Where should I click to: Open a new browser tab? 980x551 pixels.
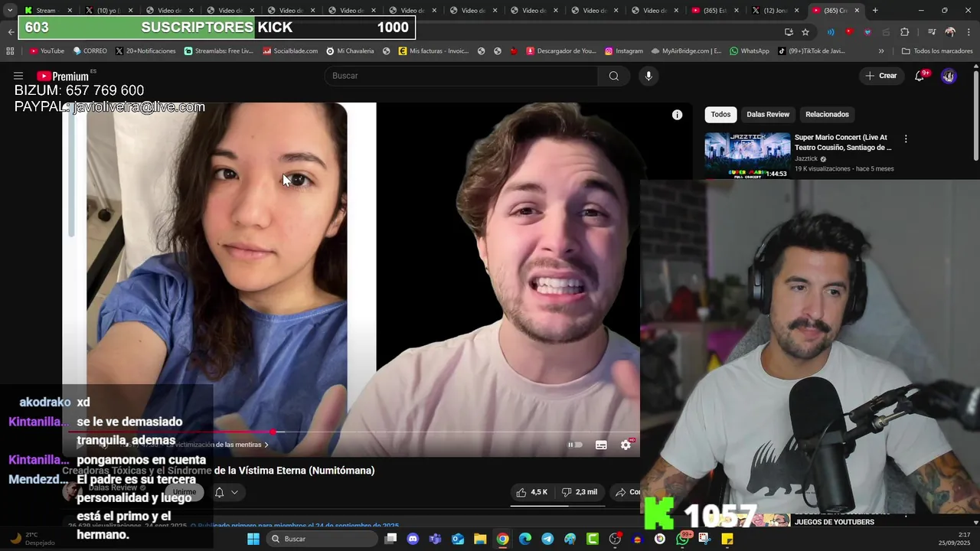(x=875, y=10)
